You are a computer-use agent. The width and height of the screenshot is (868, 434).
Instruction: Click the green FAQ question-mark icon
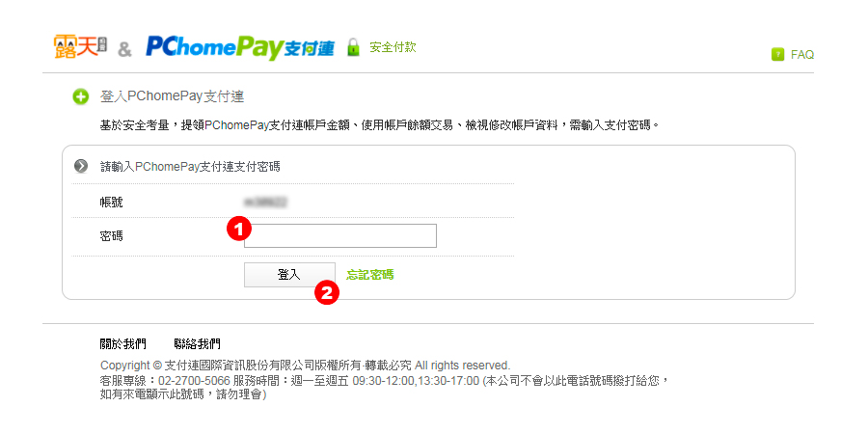[777, 54]
